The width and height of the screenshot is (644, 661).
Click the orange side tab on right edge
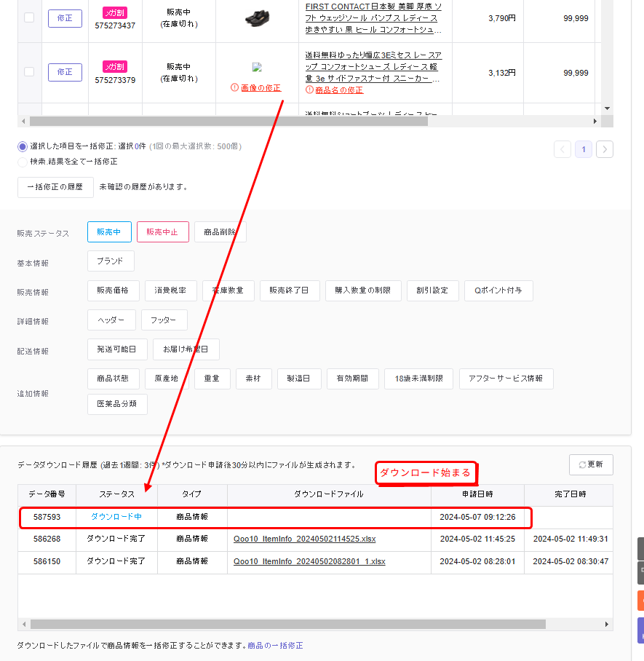[x=640, y=601]
